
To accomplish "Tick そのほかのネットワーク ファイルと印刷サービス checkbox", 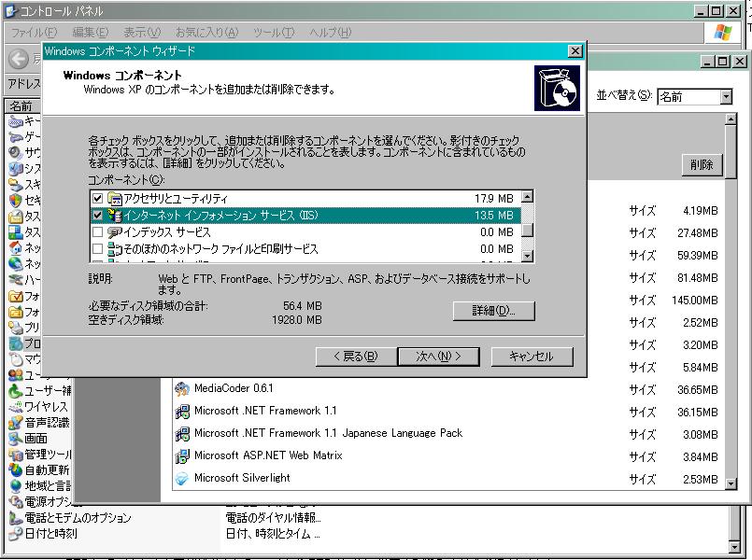I will (x=98, y=249).
